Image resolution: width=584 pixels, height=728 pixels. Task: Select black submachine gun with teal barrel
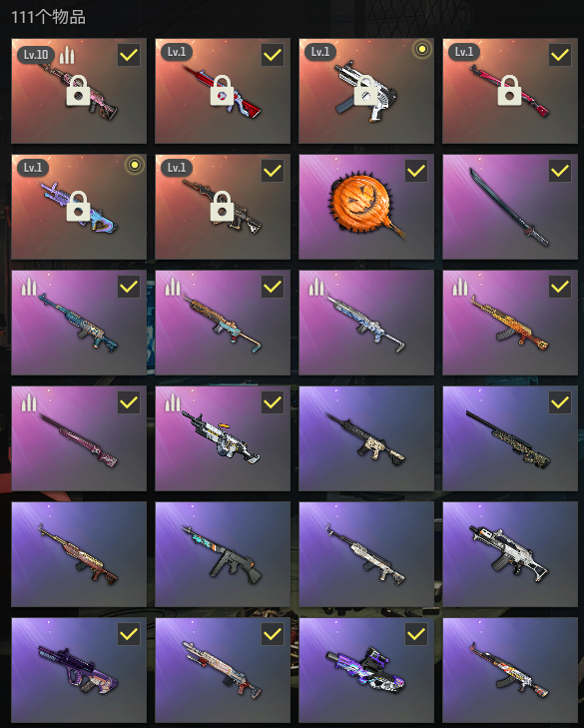pos(223,554)
